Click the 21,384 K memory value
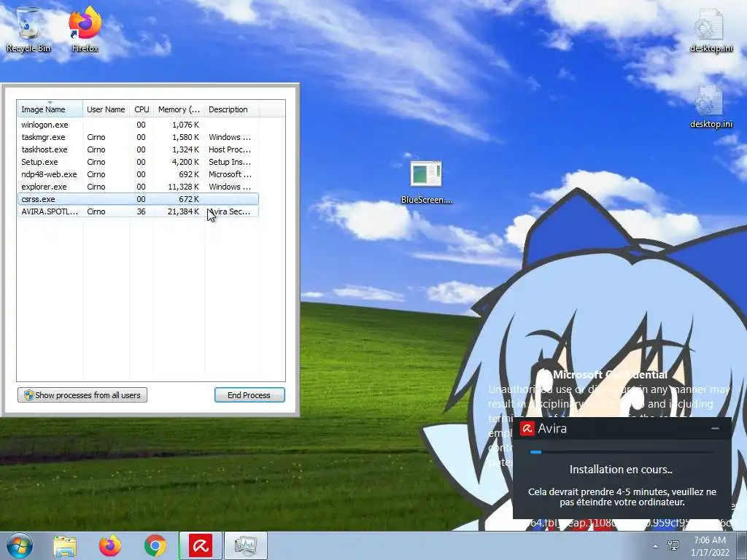 (x=183, y=211)
